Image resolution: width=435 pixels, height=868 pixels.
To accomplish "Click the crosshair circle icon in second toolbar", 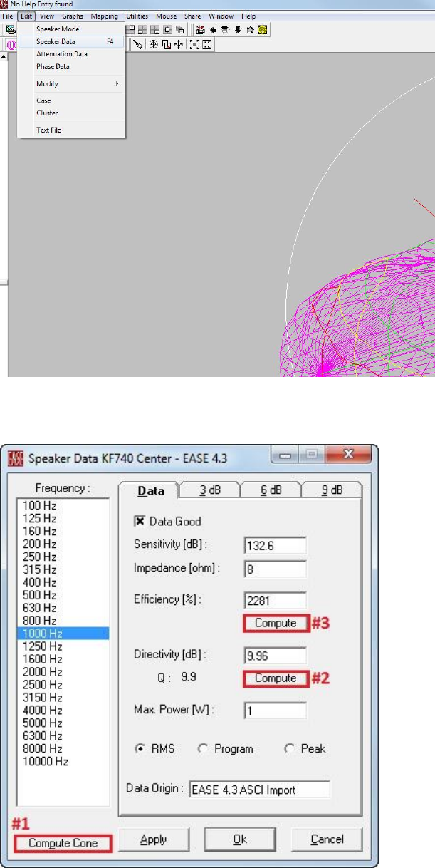I will pyautogui.click(x=153, y=43).
